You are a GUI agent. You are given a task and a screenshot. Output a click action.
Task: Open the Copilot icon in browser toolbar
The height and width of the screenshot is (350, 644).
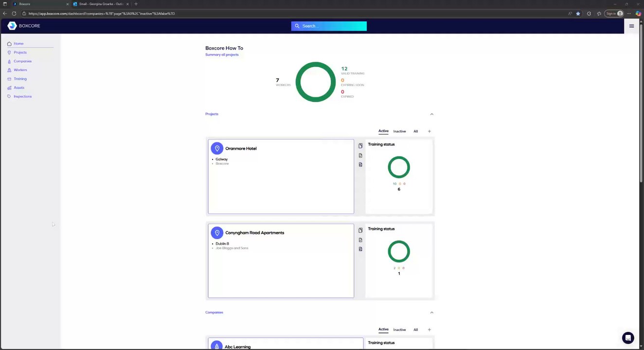[x=638, y=14]
